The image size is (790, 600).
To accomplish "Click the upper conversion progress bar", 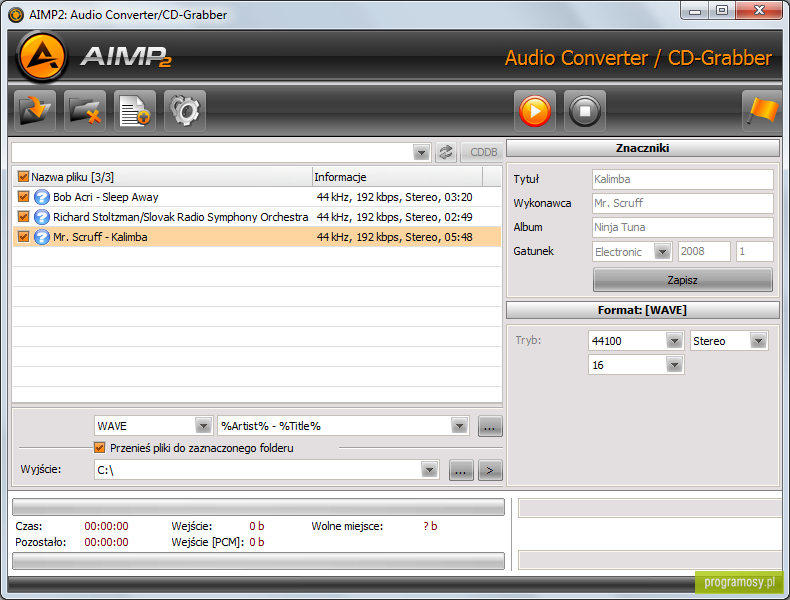I will click(258, 507).
